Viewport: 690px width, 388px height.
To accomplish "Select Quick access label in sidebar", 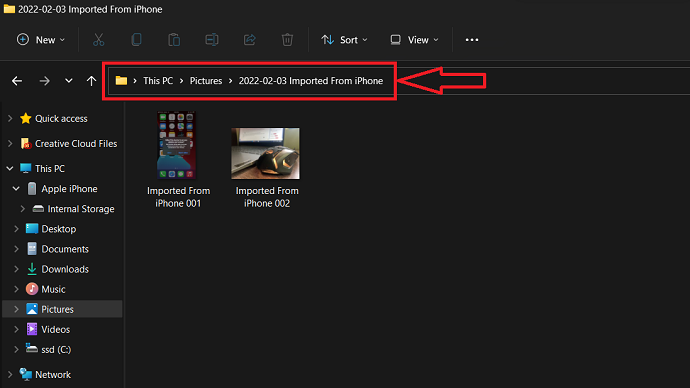I will point(61,118).
